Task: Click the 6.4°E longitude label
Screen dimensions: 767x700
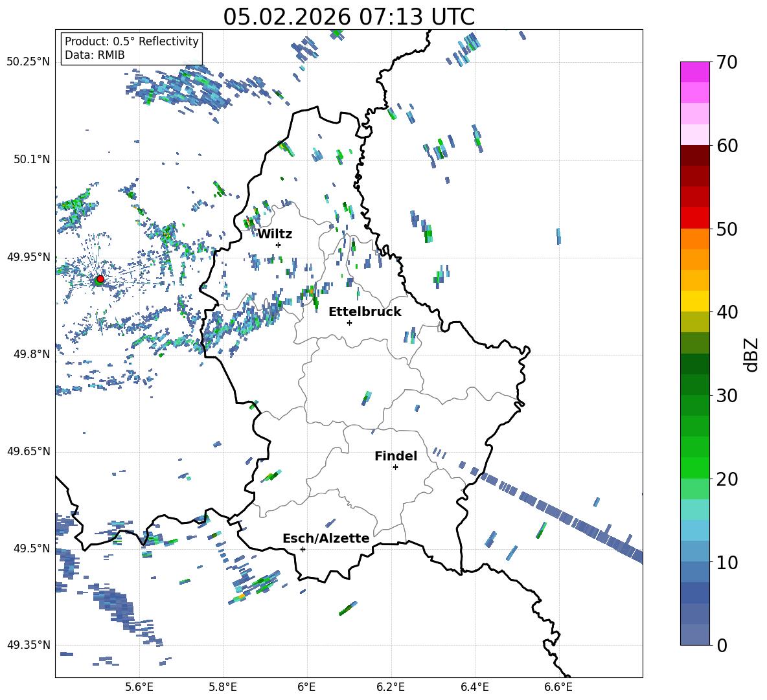Action: coord(474,687)
